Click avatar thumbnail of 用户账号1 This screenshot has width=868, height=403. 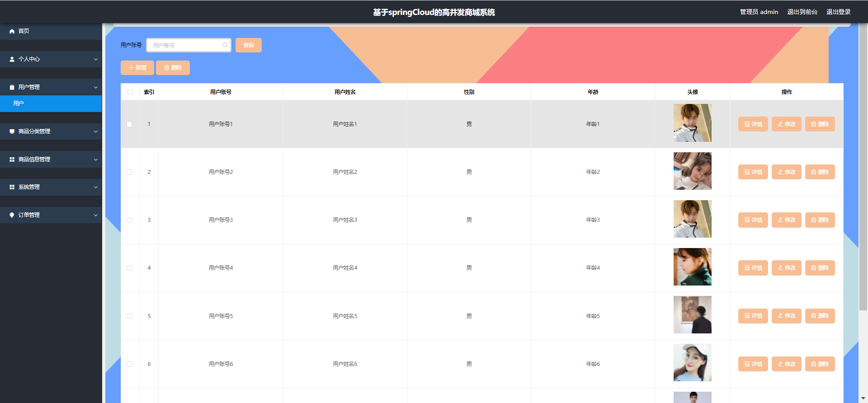(x=693, y=123)
